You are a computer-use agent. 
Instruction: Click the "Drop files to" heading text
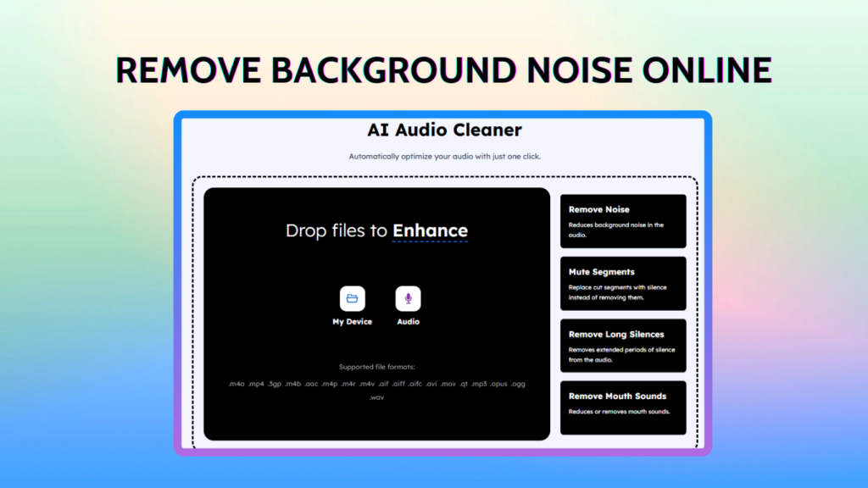coord(337,230)
